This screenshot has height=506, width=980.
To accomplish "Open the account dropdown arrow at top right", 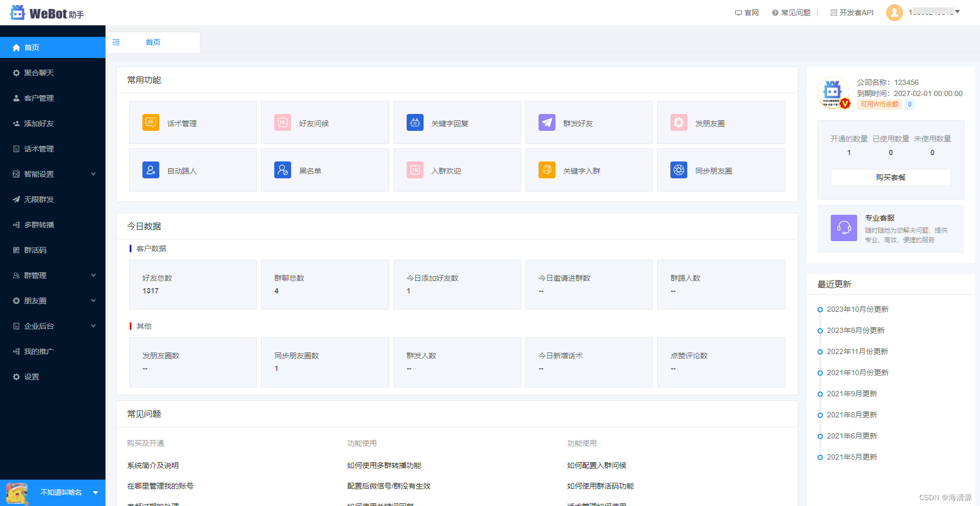I will [957, 12].
